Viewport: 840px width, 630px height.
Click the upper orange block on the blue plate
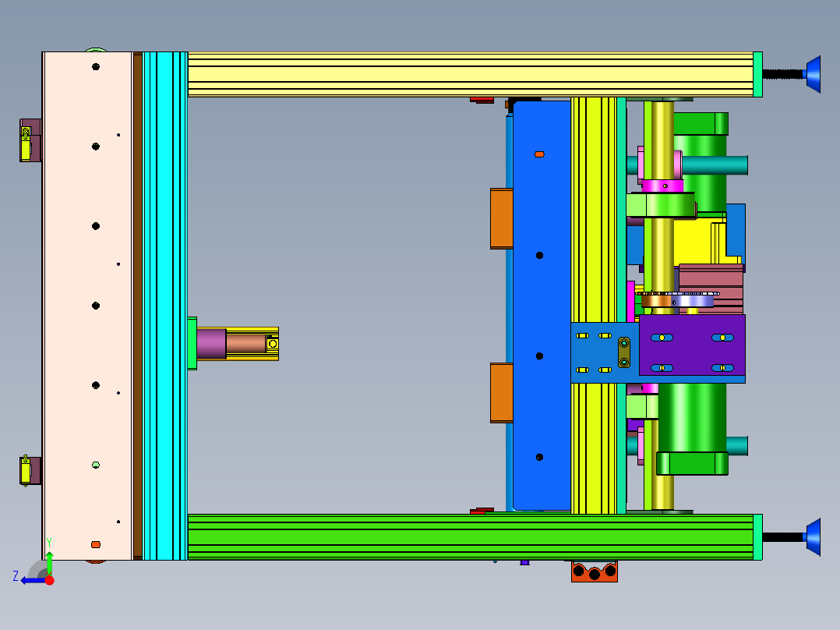pos(502,219)
